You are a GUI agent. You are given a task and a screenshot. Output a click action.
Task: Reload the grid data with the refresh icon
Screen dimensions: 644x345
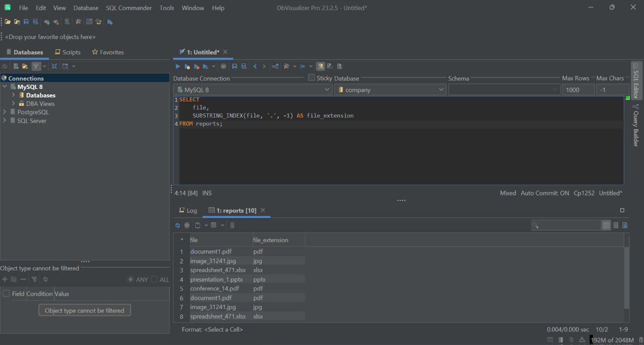click(178, 225)
